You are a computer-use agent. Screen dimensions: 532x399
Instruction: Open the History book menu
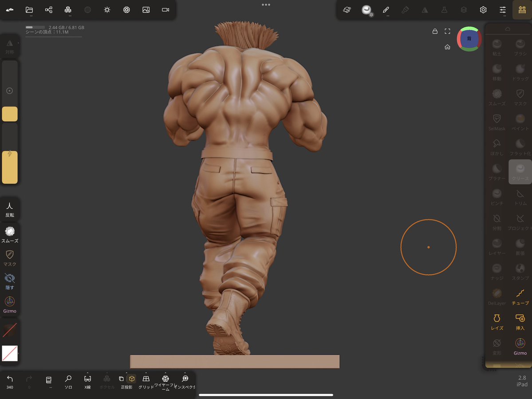(x=49, y=381)
